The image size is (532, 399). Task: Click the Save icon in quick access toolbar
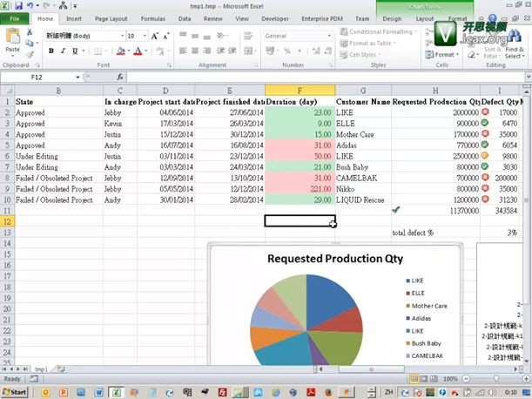pos(19,6)
